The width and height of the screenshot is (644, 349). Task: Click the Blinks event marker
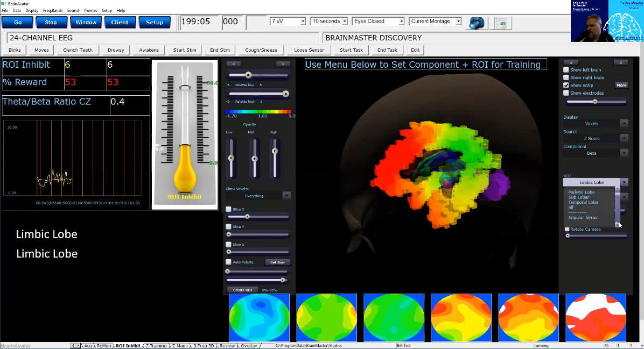[x=14, y=49]
